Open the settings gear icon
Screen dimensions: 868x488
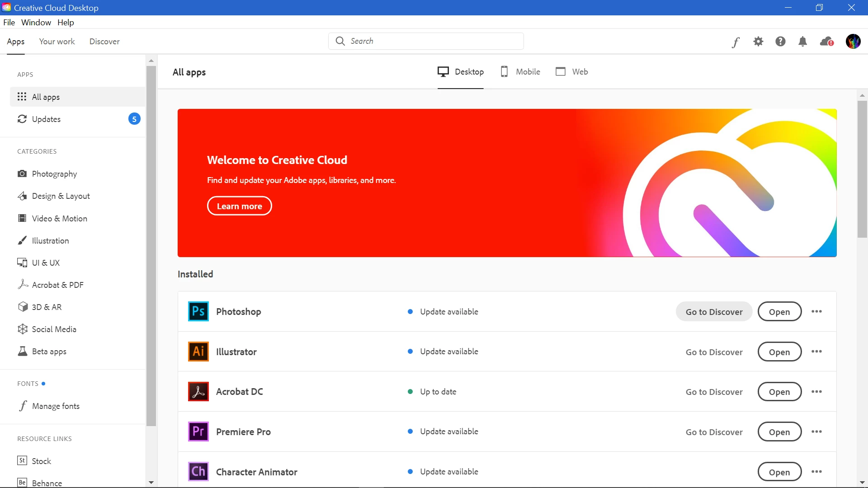click(758, 42)
